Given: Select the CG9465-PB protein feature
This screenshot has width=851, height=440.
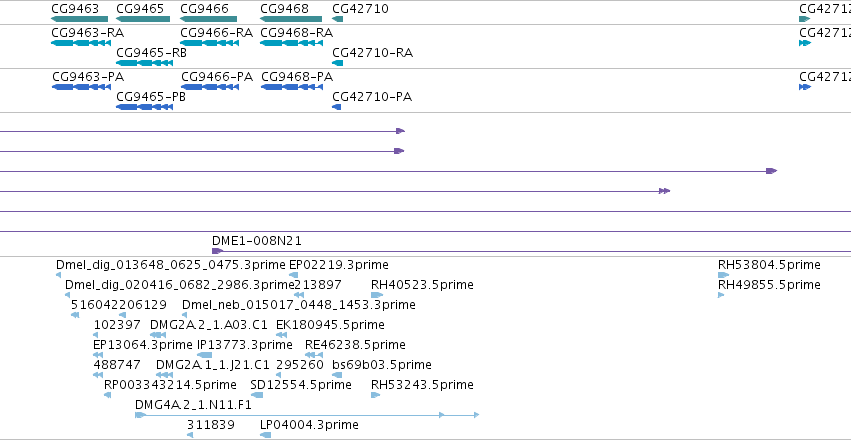Looking at the screenshot, I should (x=144, y=107).
